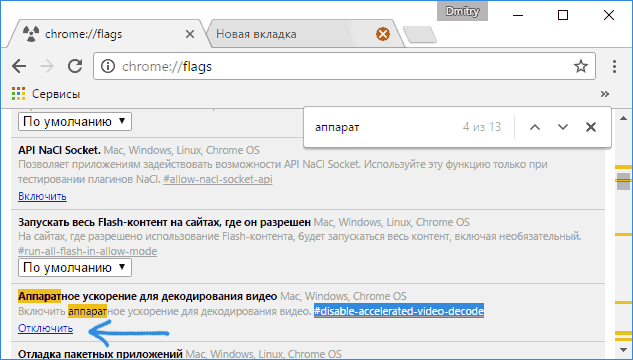Screen dimensions: 633x360
Task: Go back with the browser back arrow
Action: (x=19, y=66)
